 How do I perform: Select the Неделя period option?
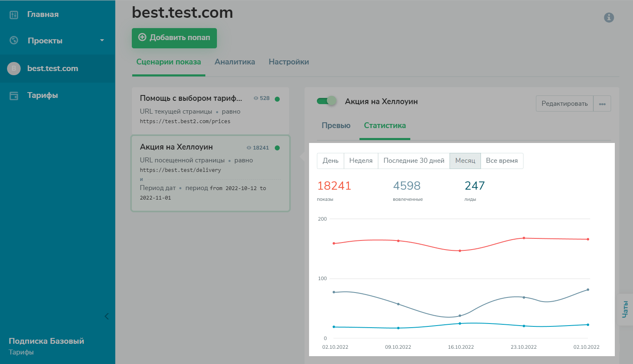(361, 161)
